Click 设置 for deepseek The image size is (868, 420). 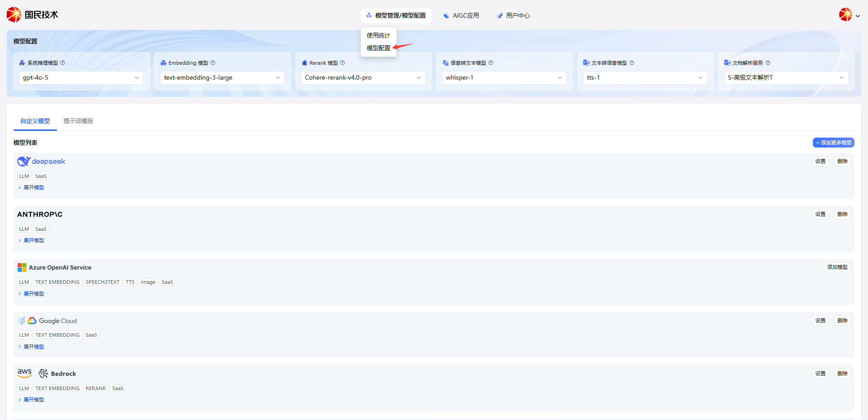[x=821, y=161]
